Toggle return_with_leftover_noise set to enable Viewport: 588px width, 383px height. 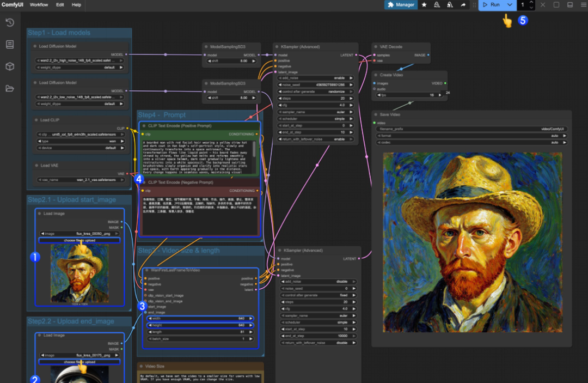coord(316,139)
